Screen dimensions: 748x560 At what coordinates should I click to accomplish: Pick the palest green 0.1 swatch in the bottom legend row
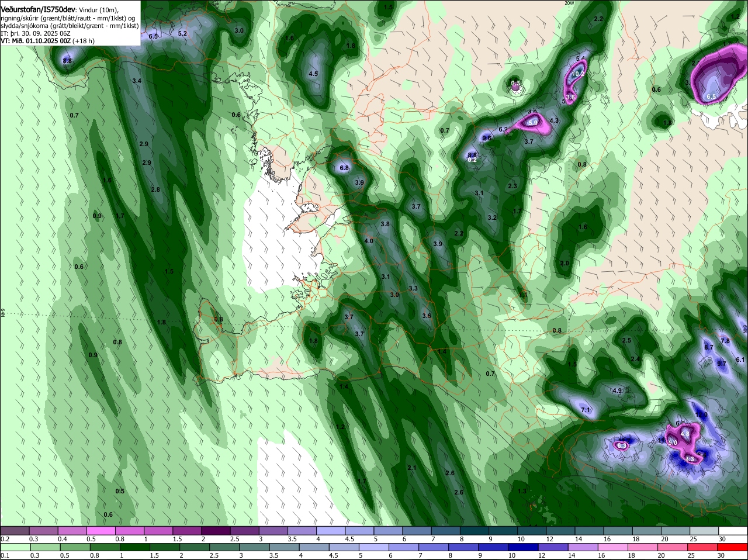pos(15,547)
